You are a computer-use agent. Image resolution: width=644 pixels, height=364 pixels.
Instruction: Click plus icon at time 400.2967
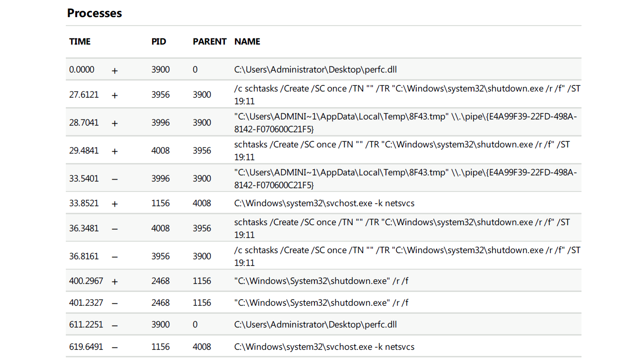point(115,282)
